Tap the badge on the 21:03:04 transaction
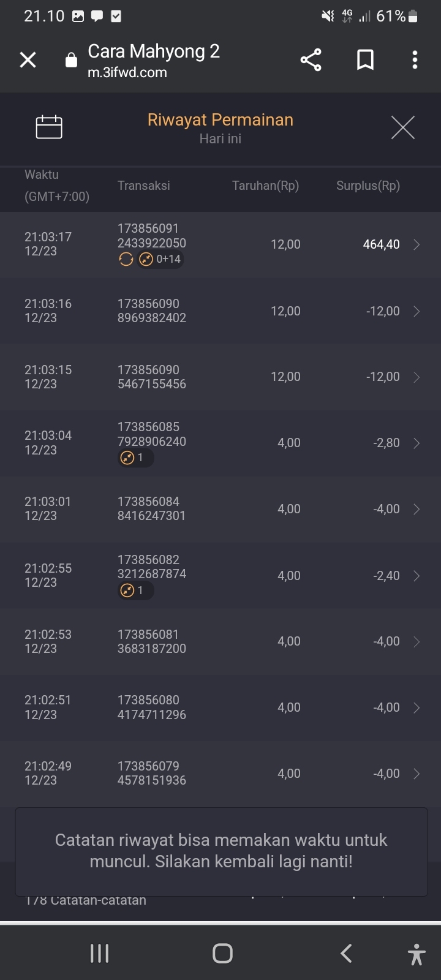 pos(135,458)
